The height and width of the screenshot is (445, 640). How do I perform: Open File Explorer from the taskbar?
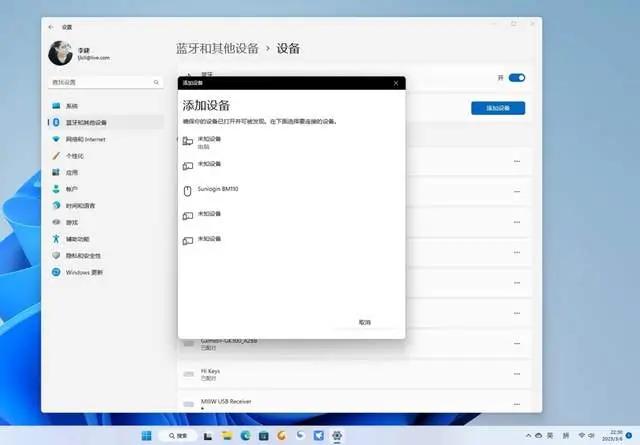(227, 436)
